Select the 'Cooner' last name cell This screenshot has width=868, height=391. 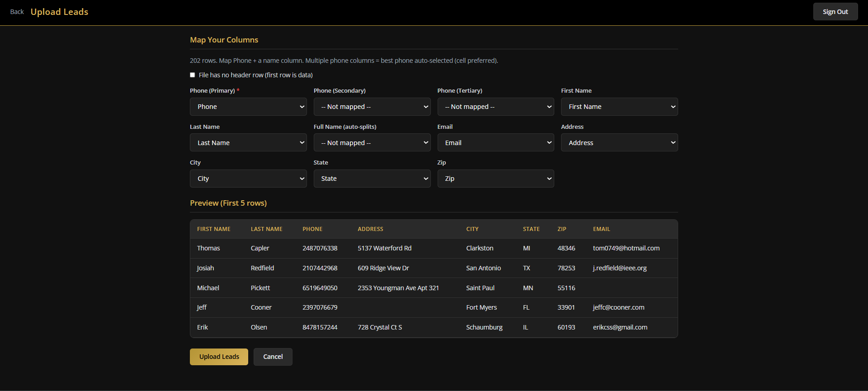pos(261,307)
